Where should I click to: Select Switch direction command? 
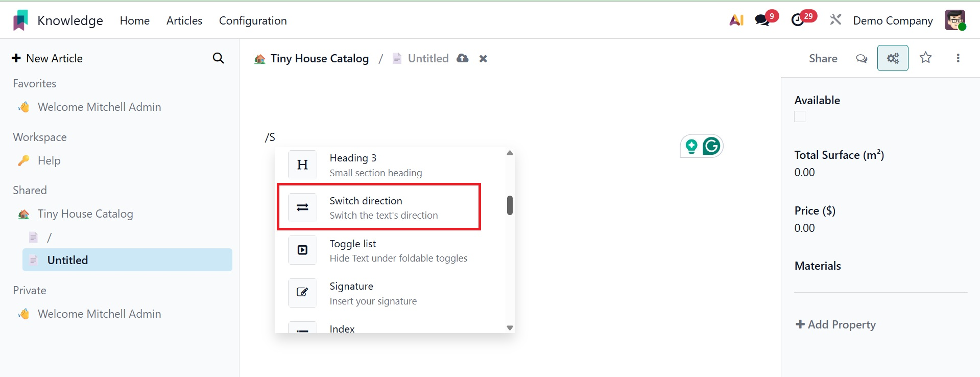(378, 207)
